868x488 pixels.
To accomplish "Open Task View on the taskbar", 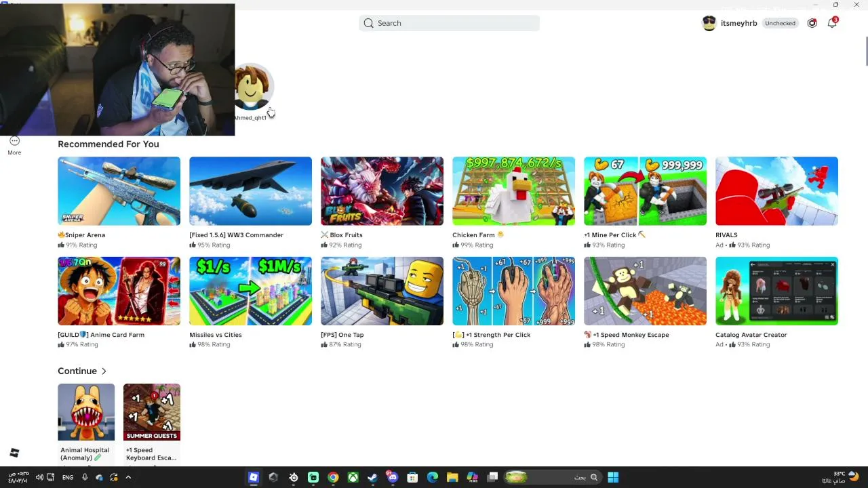I will [x=493, y=477].
